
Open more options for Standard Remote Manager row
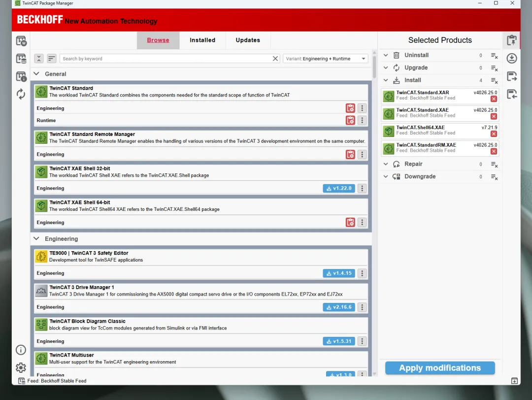coord(362,154)
